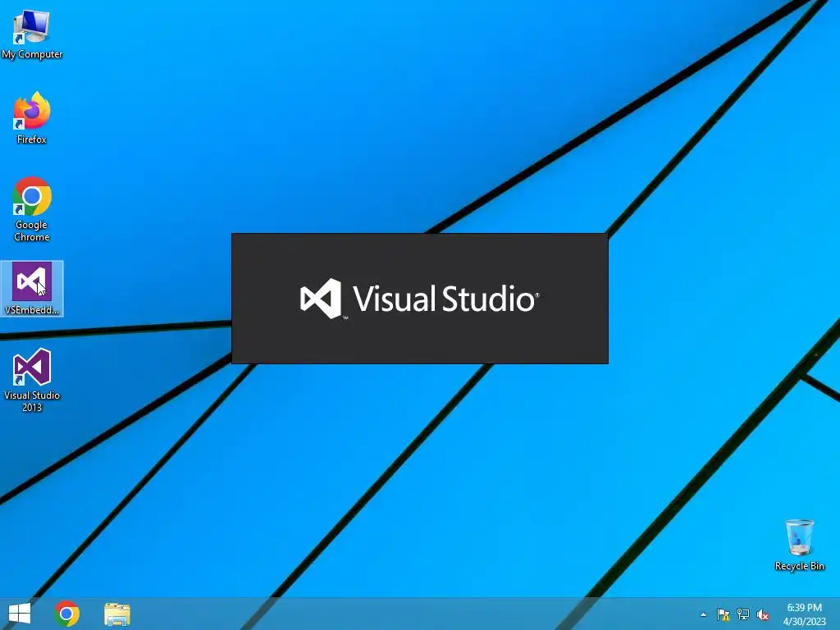Screen dimensions: 840x630
Task: Select the Firefox desktop shortcut
Action: [32, 118]
